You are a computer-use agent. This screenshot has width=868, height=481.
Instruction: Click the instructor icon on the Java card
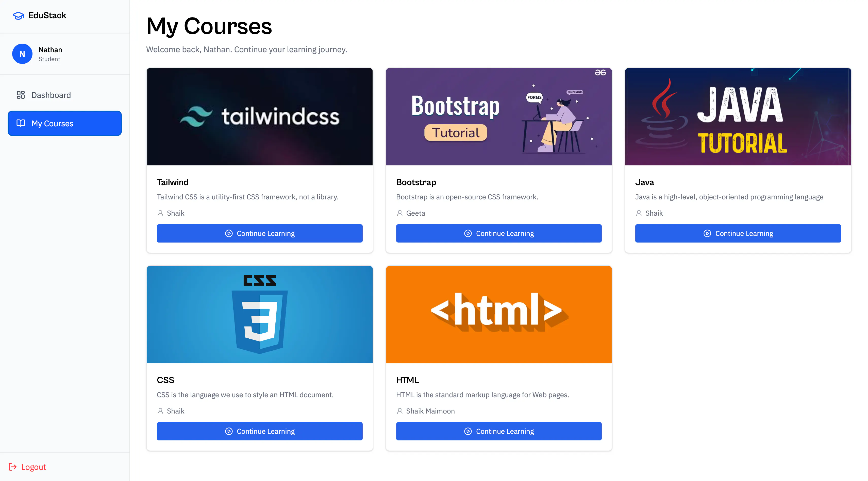639,213
